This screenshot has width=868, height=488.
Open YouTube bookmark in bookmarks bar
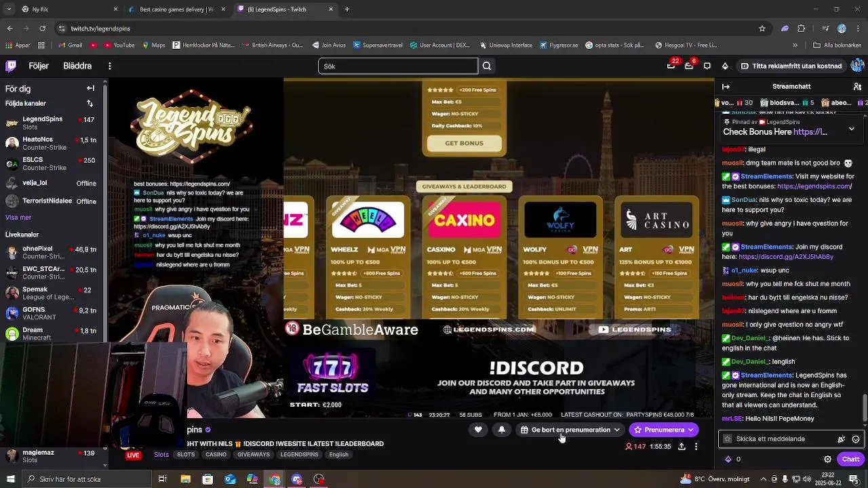118,45
